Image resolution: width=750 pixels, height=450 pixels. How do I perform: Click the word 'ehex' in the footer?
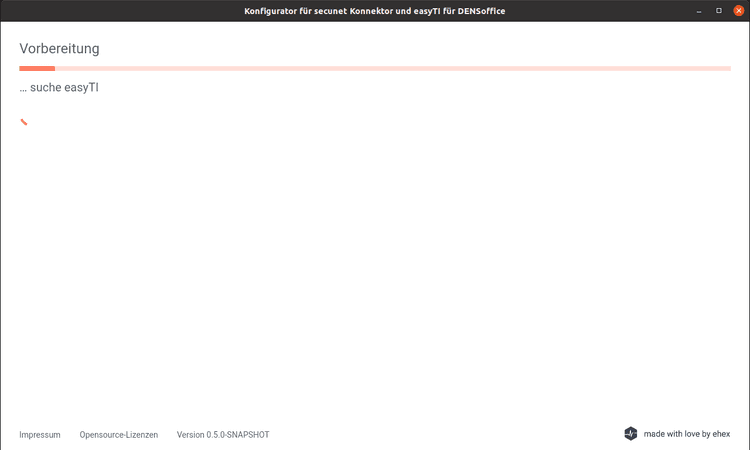[720, 434]
